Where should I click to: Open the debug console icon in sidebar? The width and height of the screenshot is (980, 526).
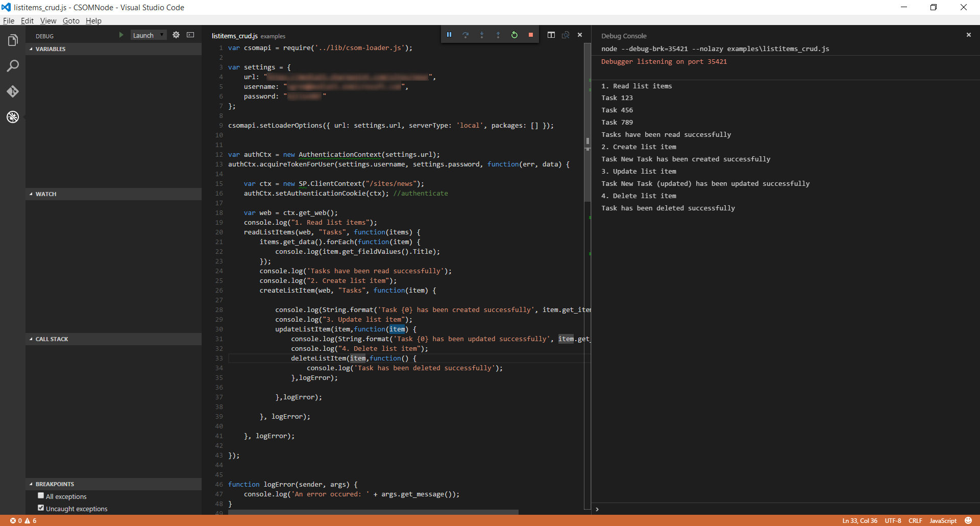[190, 35]
